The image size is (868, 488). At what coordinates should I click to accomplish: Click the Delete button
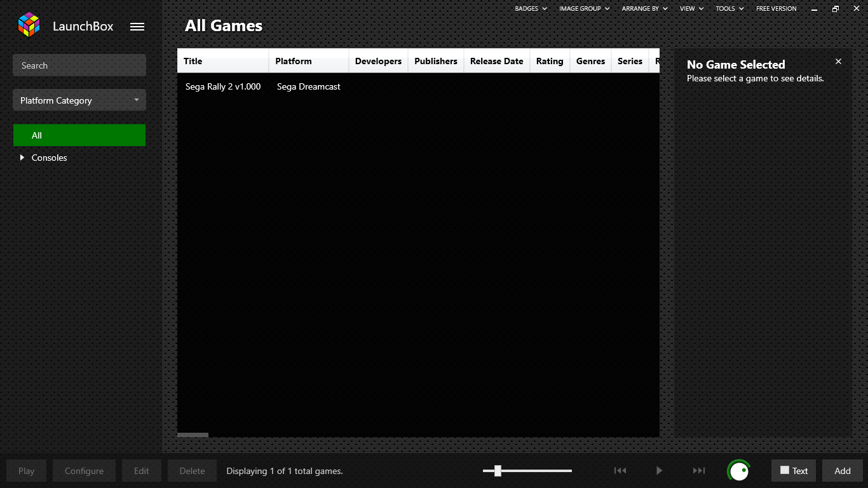(x=192, y=471)
